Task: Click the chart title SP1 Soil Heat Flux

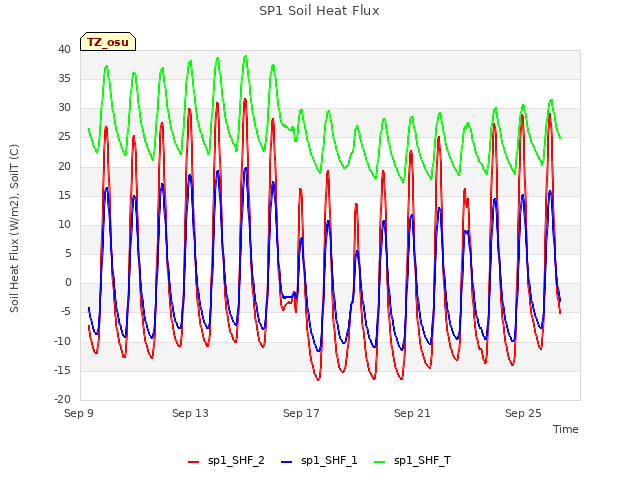Action: pyautogui.click(x=319, y=11)
